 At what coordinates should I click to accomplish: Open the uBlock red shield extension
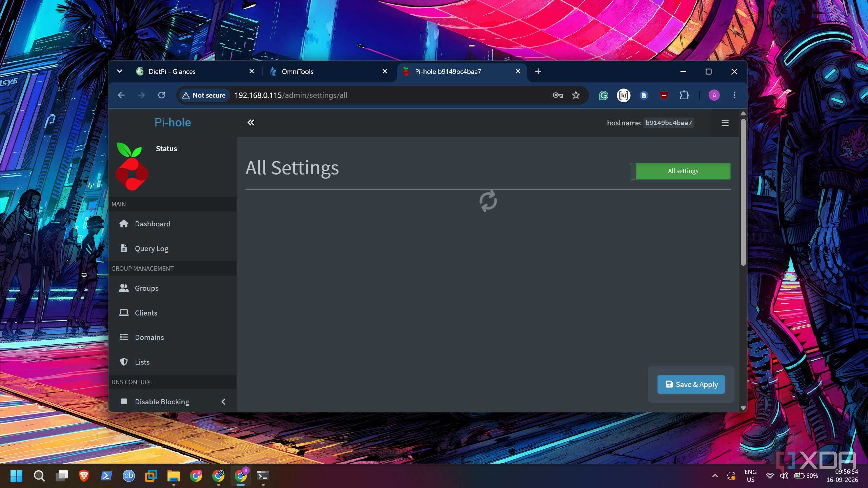(664, 96)
